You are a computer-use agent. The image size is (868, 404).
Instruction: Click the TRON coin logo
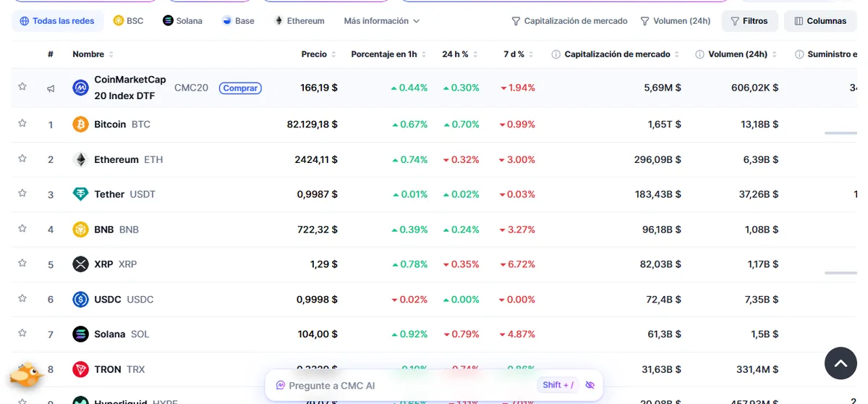click(x=81, y=369)
